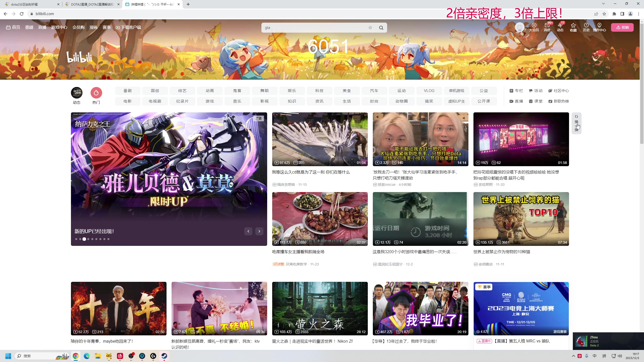This screenshot has height=362, width=644.
Task: Select 番剧 in top navigation
Action: point(29,27)
